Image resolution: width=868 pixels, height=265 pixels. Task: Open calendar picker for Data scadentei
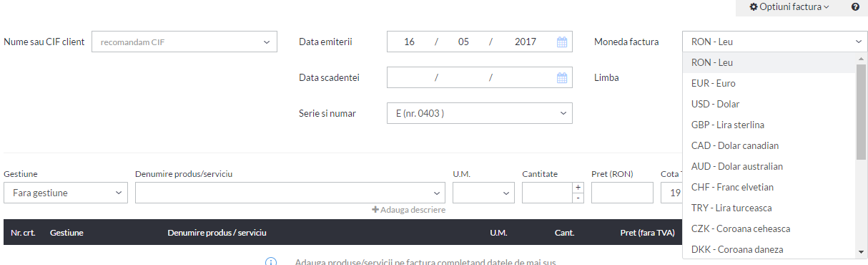coord(562,77)
